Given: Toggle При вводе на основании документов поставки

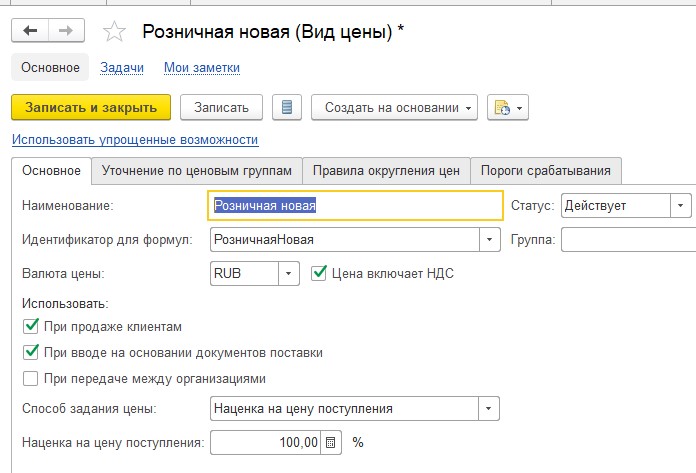Looking at the screenshot, I should pos(31,352).
